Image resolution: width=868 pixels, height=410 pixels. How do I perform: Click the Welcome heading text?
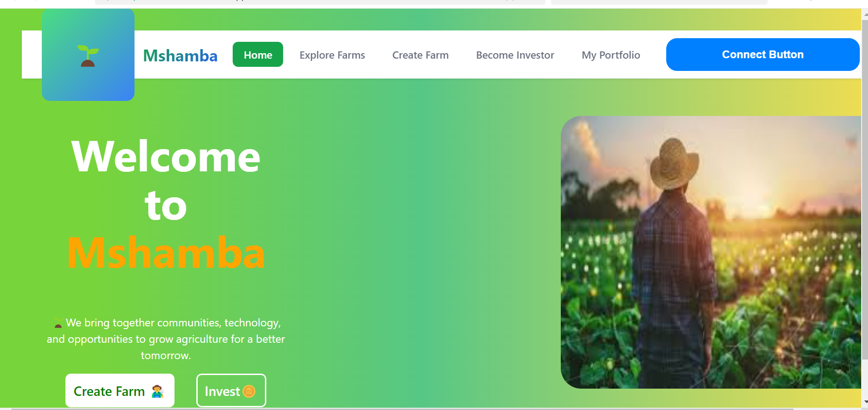(x=166, y=157)
